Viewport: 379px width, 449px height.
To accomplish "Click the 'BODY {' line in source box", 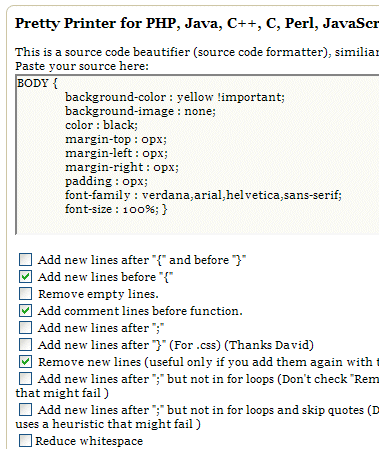I will pyautogui.click(x=37, y=83).
